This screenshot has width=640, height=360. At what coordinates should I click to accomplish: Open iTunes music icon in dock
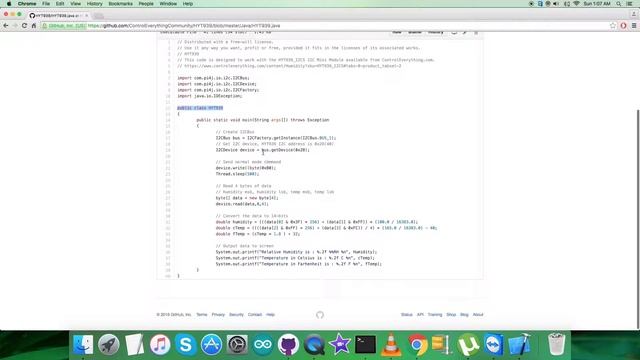coord(160,344)
